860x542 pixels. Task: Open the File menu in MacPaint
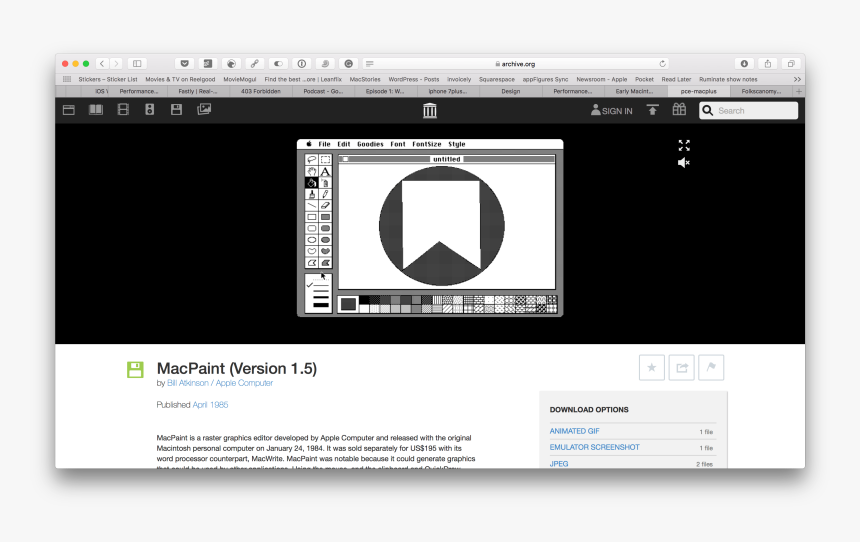click(324, 144)
